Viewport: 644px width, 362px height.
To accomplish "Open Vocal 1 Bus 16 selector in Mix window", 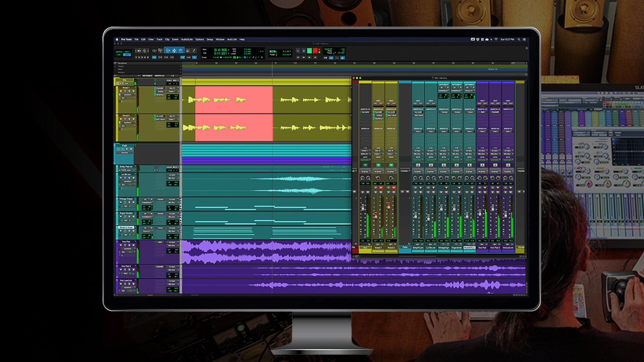I will 378,150.
